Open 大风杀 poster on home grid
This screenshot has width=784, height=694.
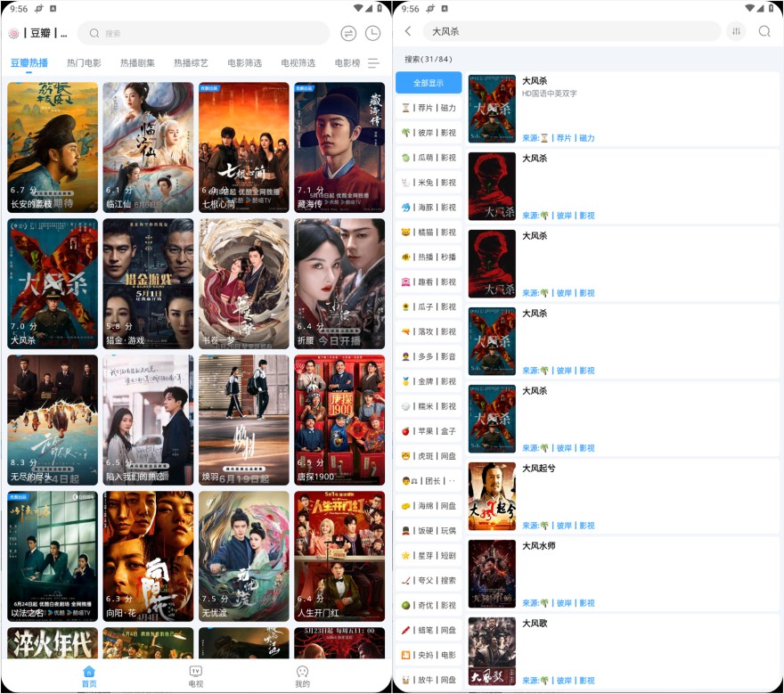[x=53, y=283]
